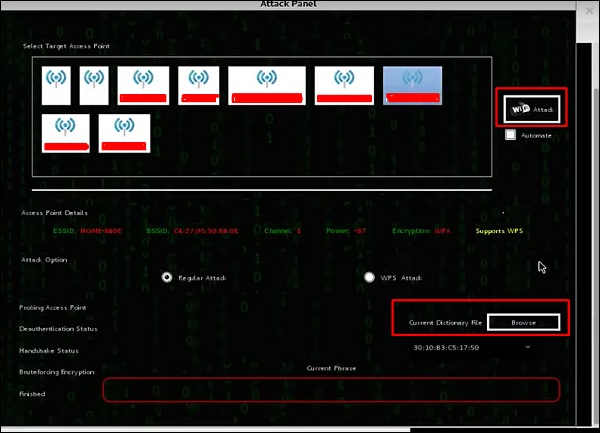Image resolution: width=600 pixels, height=433 pixels.
Task: Click the Handshake Status label
Action: 49,350
